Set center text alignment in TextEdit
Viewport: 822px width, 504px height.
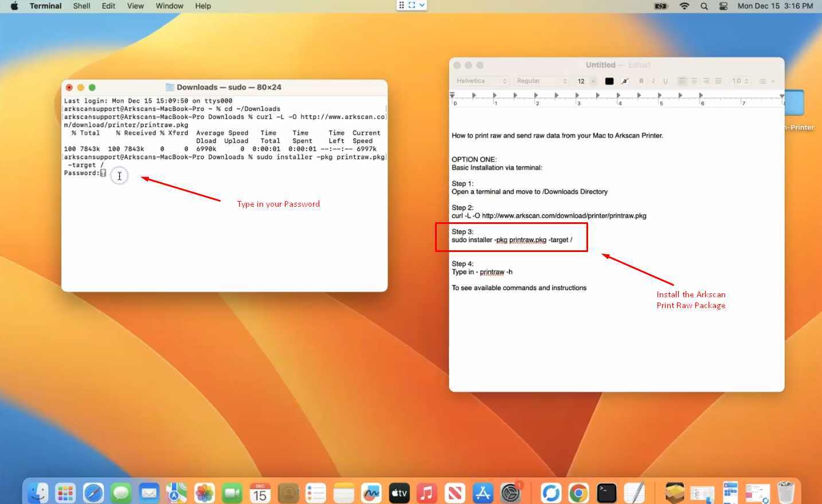point(694,81)
